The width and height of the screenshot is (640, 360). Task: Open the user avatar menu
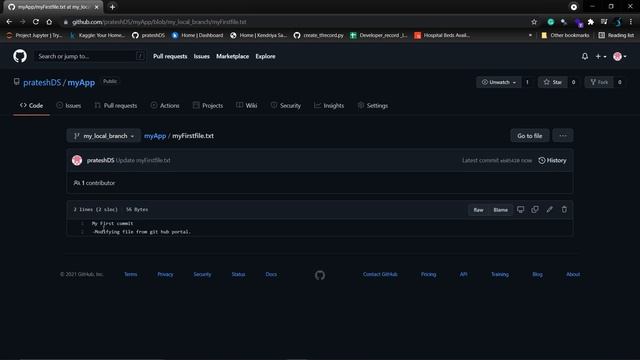(620, 56)
